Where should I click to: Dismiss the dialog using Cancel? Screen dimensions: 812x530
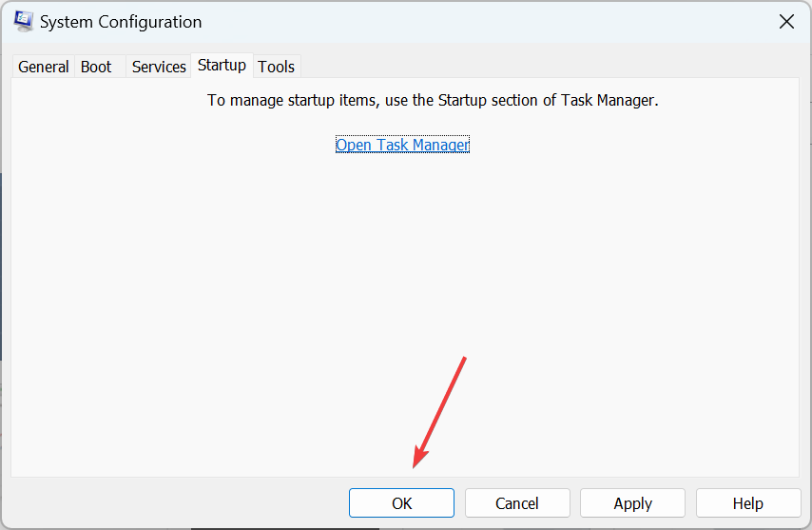(x=517, y=503)
